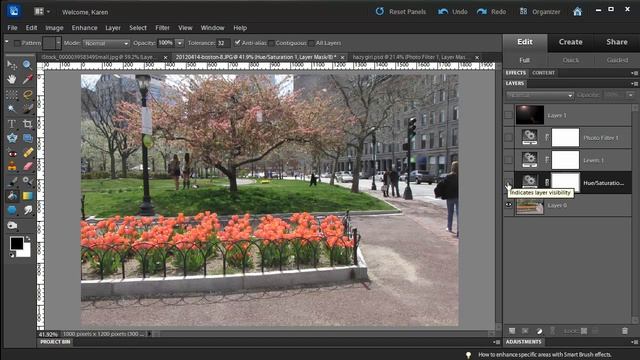Select the Clone Stamp tool
Viewport: 640px width, 360px height.
pyautogui.click(x=12, y=167)
